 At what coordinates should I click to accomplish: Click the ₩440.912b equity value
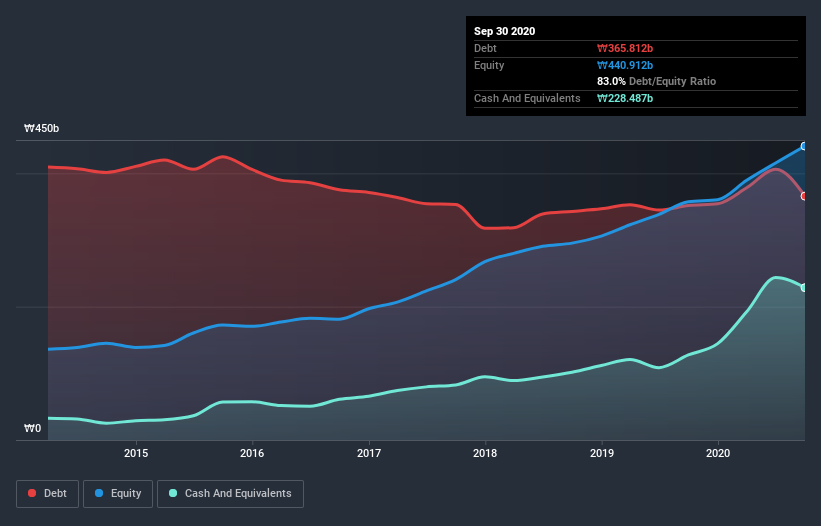coord(625,65)
